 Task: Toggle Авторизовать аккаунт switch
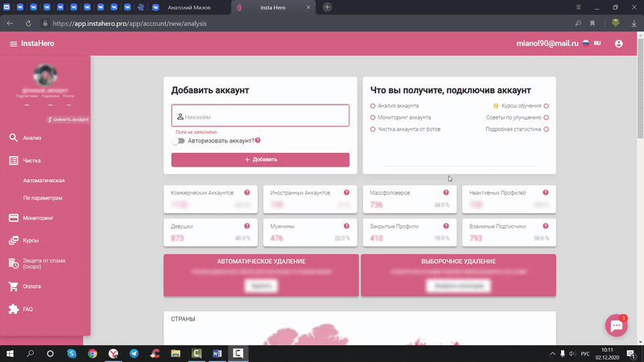point(178,141)
